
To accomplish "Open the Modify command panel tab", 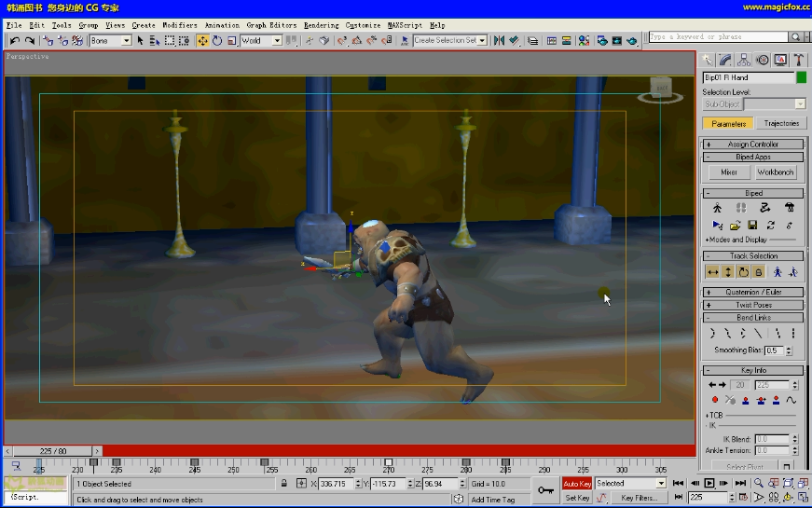I will click(725, 60).
